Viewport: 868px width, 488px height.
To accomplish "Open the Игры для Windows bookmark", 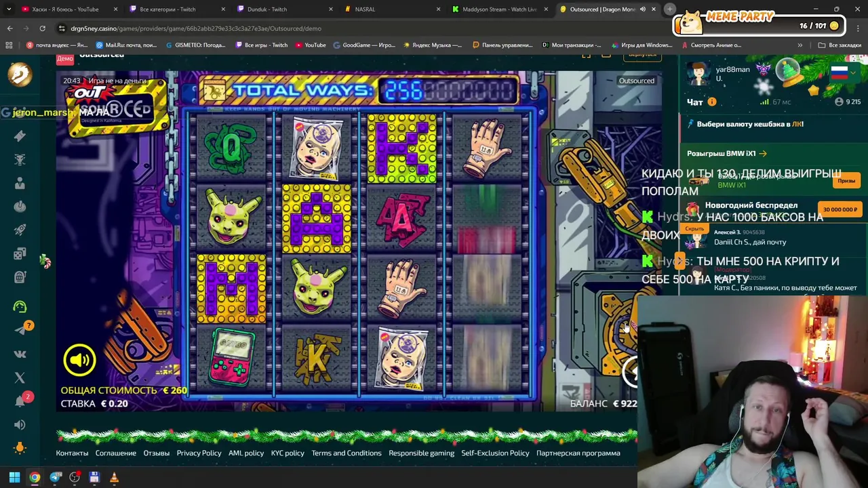I will click(x=641, y=45).
